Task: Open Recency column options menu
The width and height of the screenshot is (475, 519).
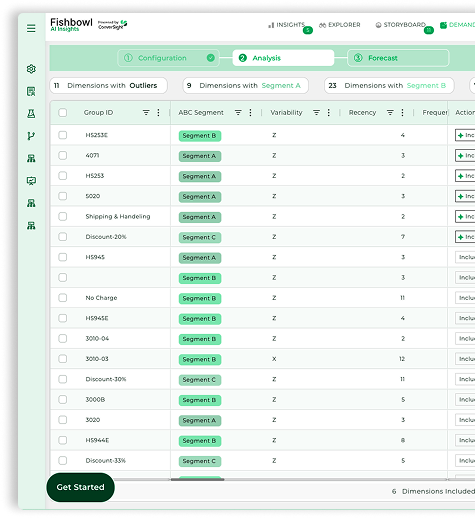Action: pos(402,113)
